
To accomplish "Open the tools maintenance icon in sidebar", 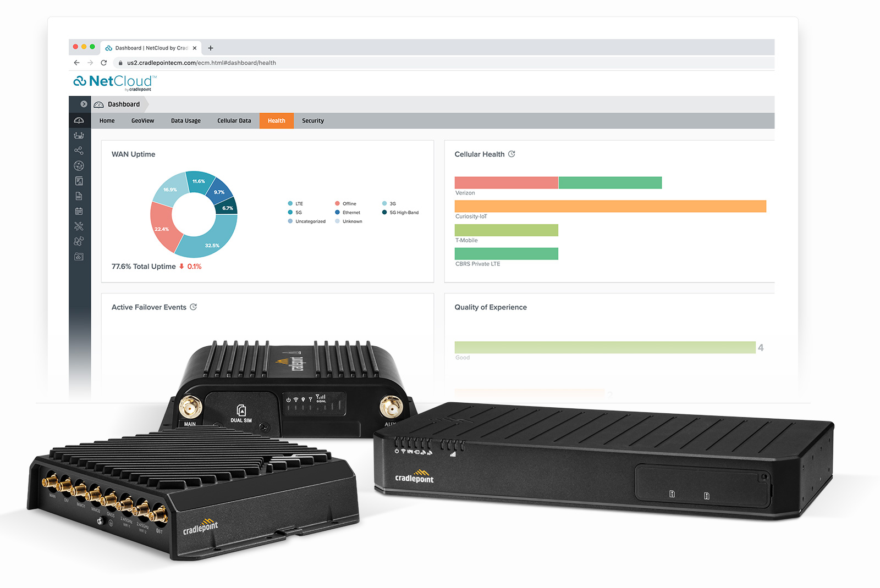I will click(79, 225).
